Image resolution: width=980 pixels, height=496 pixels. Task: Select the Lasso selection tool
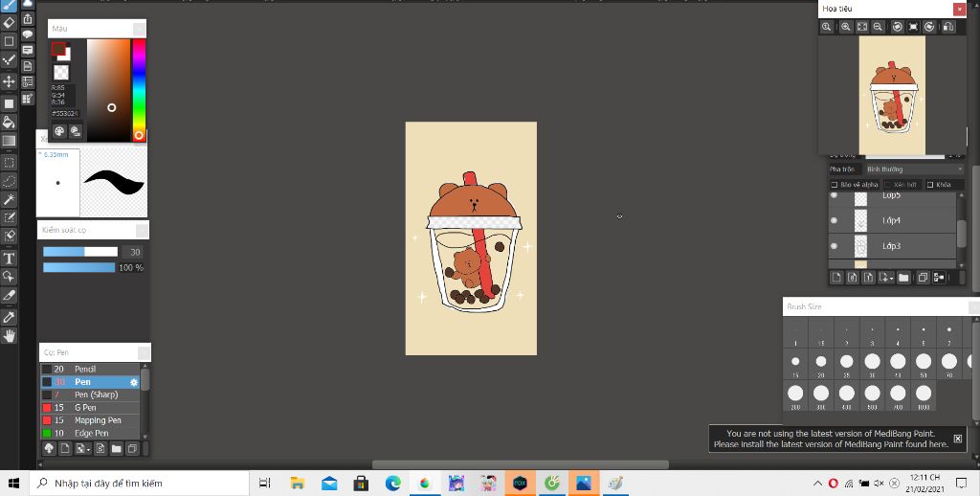(x=9, y=181)
